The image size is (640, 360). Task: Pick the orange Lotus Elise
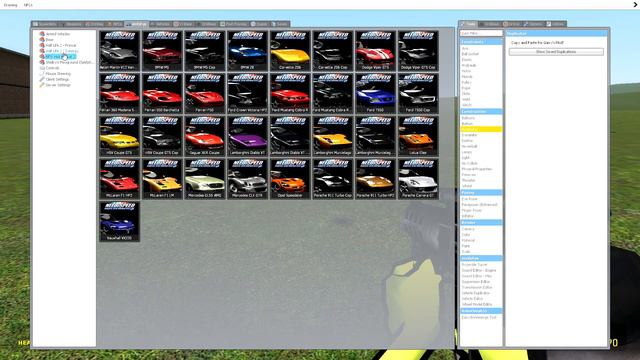(x=418, y=136)
